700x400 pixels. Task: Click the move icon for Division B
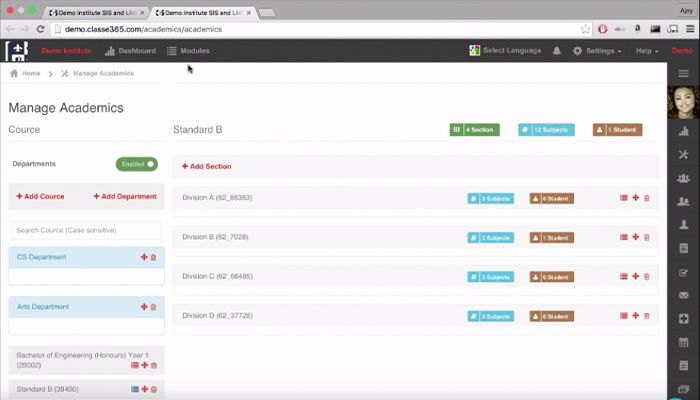(x=635, y=237)
